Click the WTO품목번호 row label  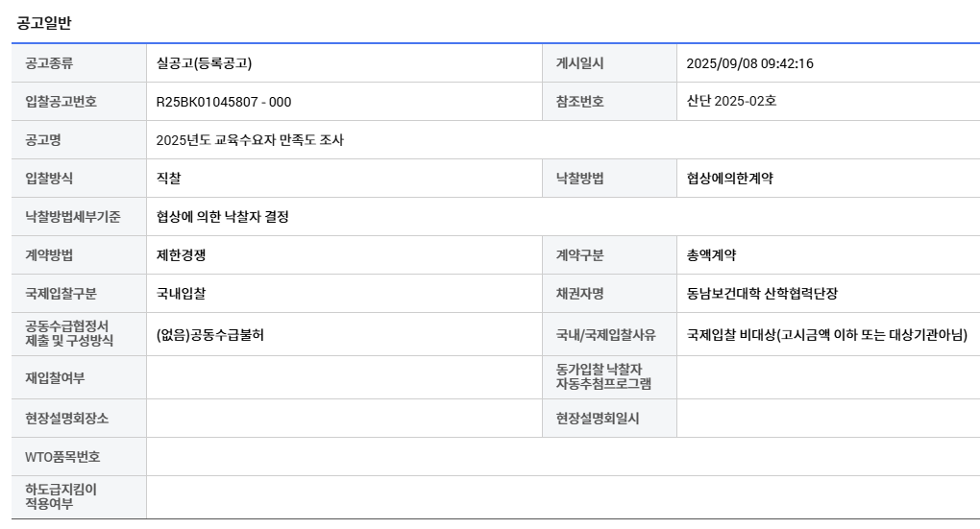pyautogui.click(x=62, y=457)
